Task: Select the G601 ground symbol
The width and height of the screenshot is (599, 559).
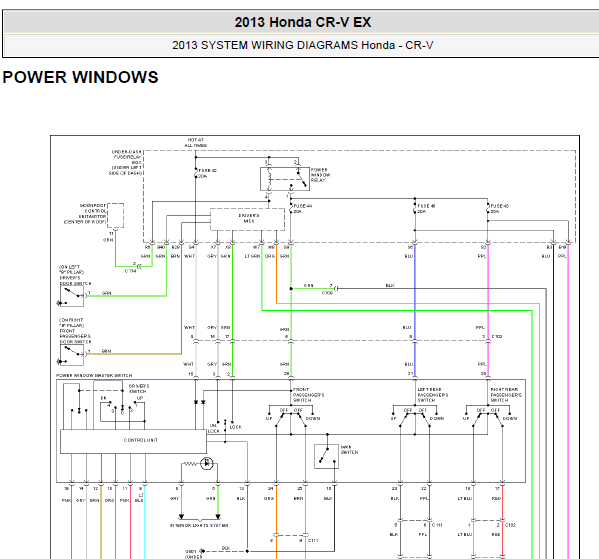Action: (202, 551)
